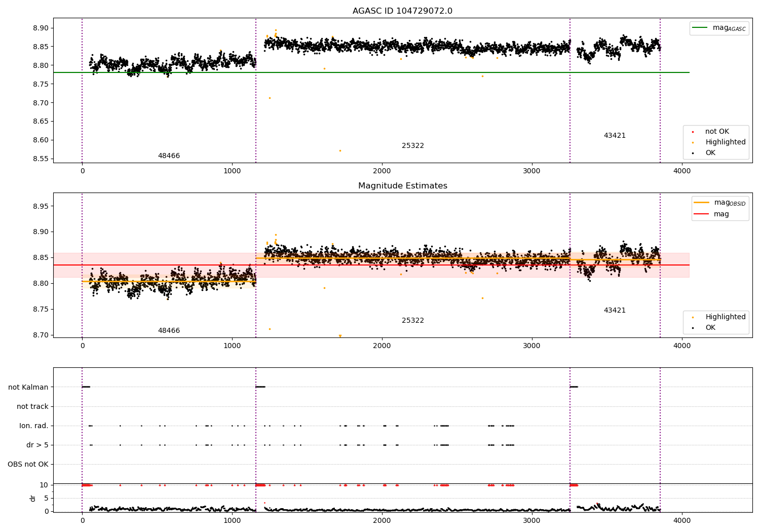Click the red dot marker beside 'not OK' legend entry
Image resolution: width=760 pixels, height=532 pixels.
(x=693, y=132)
